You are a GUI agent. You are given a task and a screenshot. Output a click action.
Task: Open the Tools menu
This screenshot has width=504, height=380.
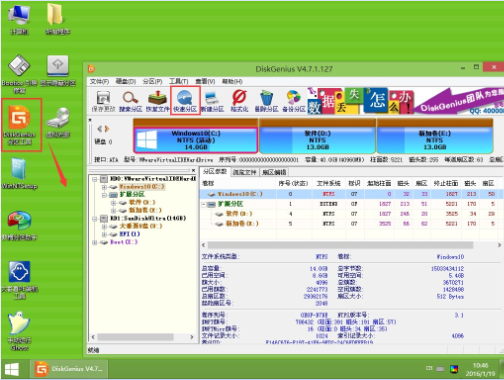178,81
